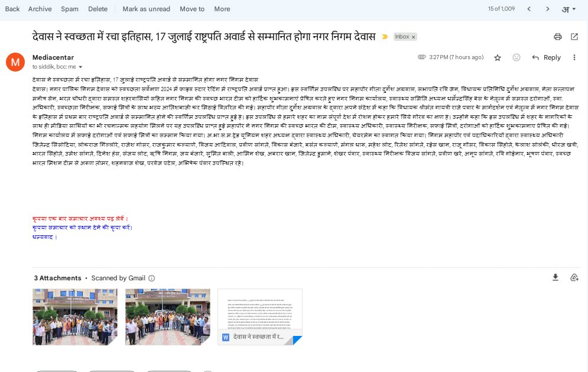Open the Move to menu
Screen dimensions: 588x372
click(x=192, y=9)
